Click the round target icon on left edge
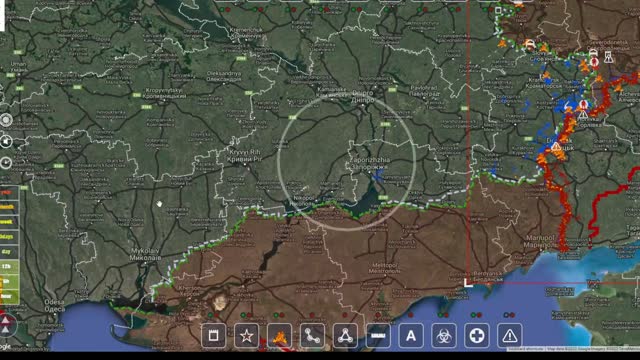 tap(6, 120)
